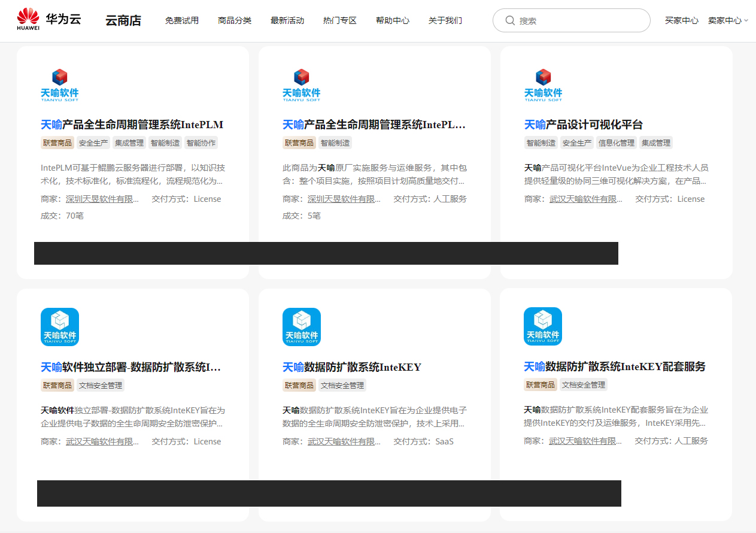Open the 天喻软件独立部署-数据防扩散系统 title

tap(132, 367)
